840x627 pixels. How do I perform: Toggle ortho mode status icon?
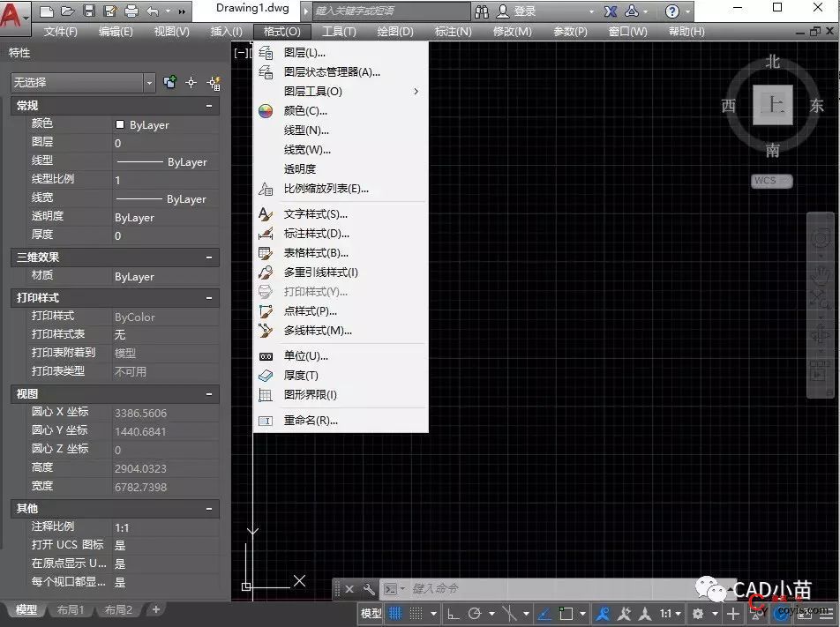click(x=454, y=614)
